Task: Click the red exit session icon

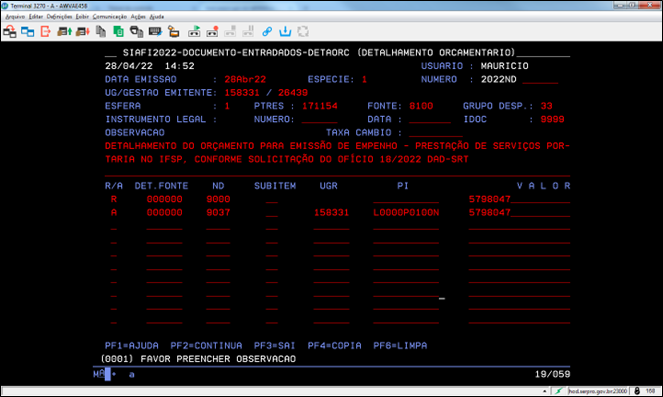Action: (45, 31)
